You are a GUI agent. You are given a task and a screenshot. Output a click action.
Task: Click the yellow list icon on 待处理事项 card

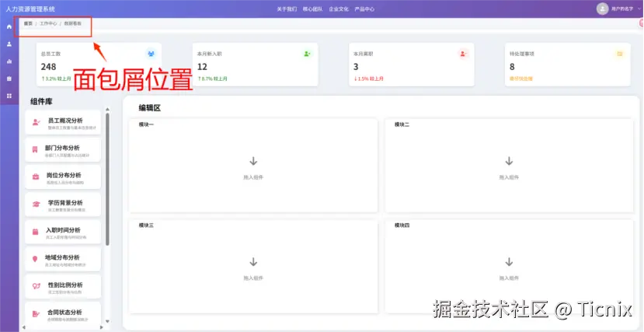(x=620, y=54)
